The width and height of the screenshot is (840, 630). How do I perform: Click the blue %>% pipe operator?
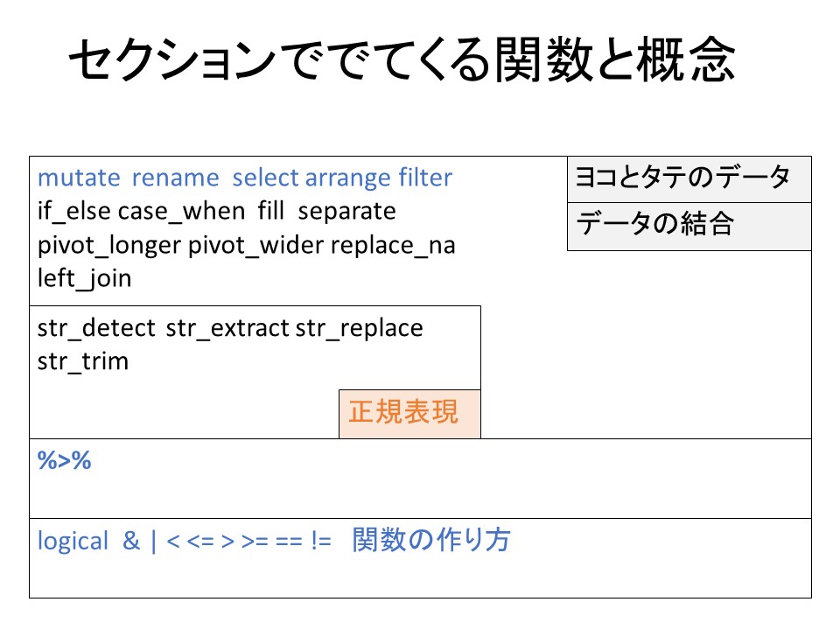tap(65, 461)
